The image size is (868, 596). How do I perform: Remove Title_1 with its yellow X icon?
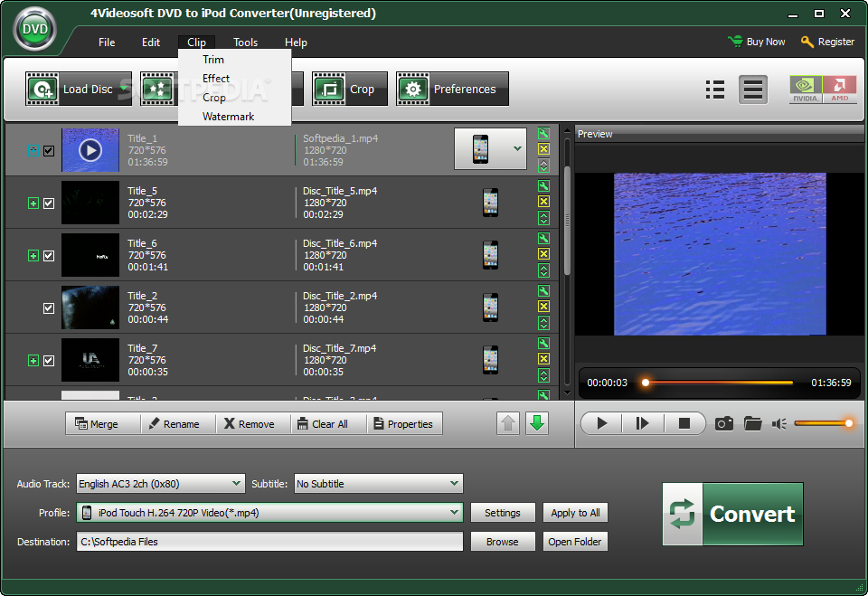click(543, 149)
